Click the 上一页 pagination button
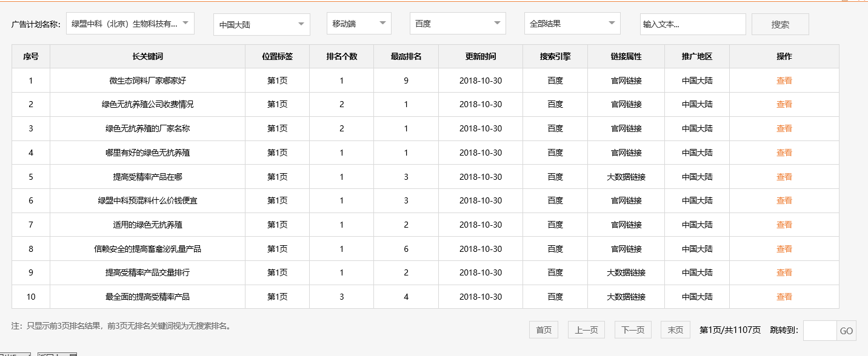The width and height of the screenshot is (868, 356). point(586,330)
